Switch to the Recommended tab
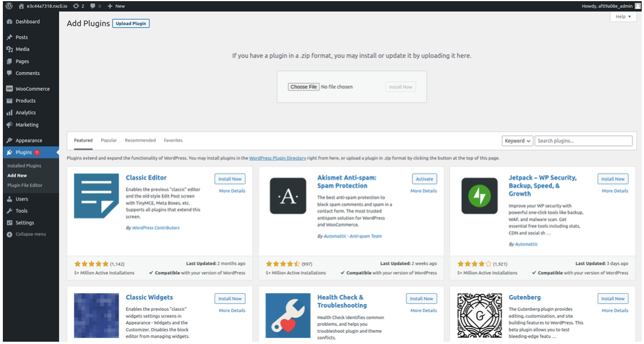 [x=141, y=141]
